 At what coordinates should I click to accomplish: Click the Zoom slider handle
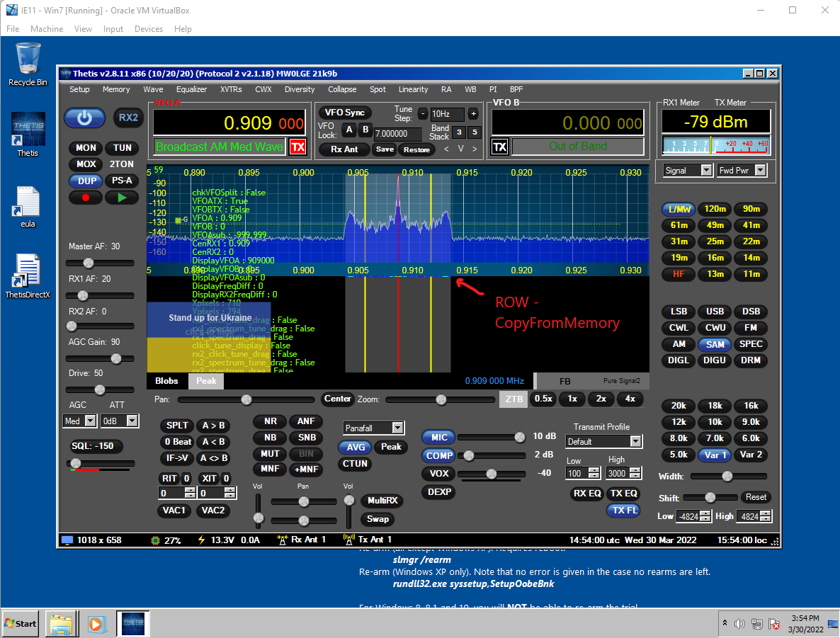441,399
